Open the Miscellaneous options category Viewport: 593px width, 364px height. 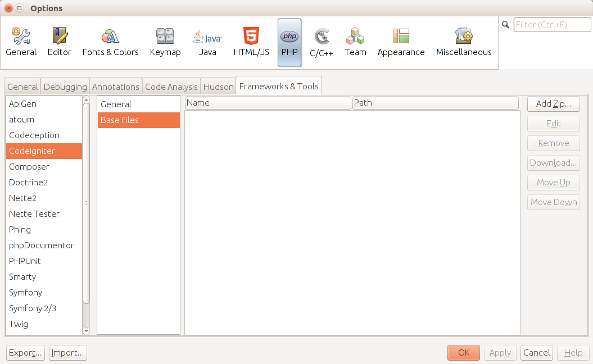click(464, 42)
